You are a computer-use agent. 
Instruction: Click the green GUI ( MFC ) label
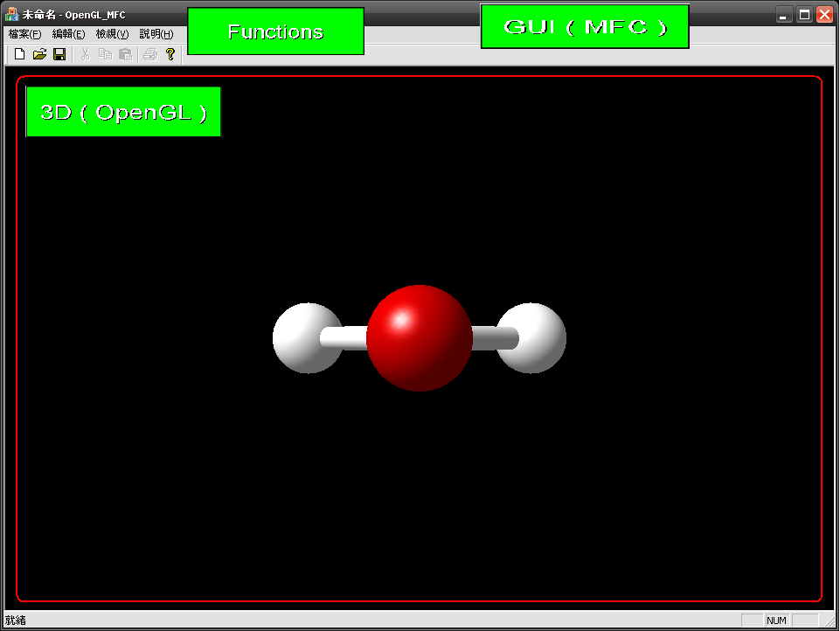click(585, 26)
